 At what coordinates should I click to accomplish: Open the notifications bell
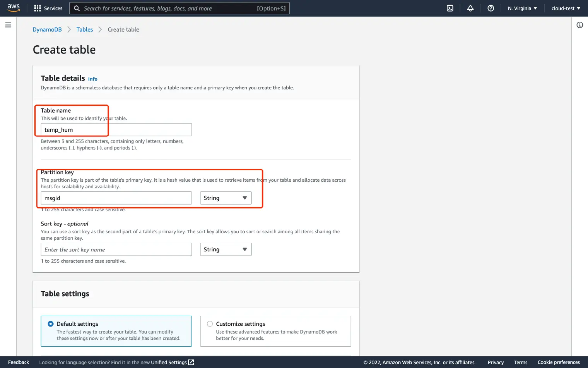470,8
